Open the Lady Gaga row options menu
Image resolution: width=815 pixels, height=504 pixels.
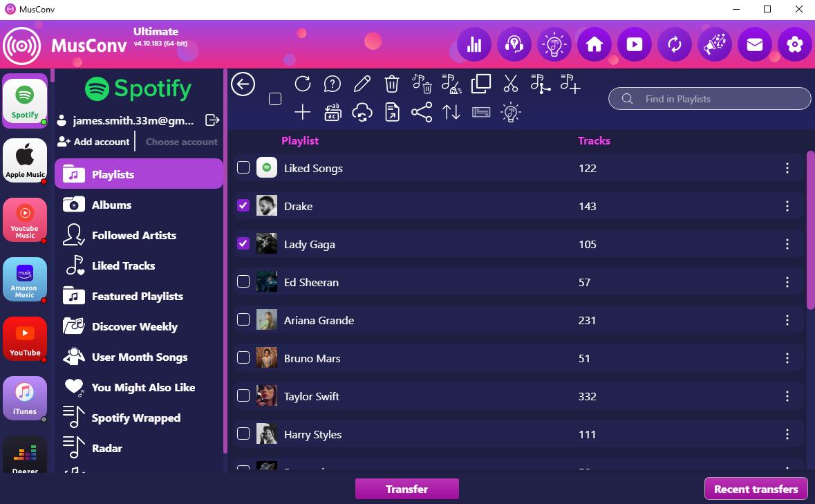point(787,243)
